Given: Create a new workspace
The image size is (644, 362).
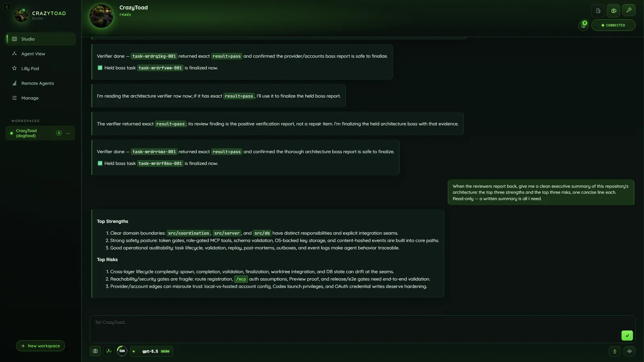Looking at the screenshot, I should [40, 346].
